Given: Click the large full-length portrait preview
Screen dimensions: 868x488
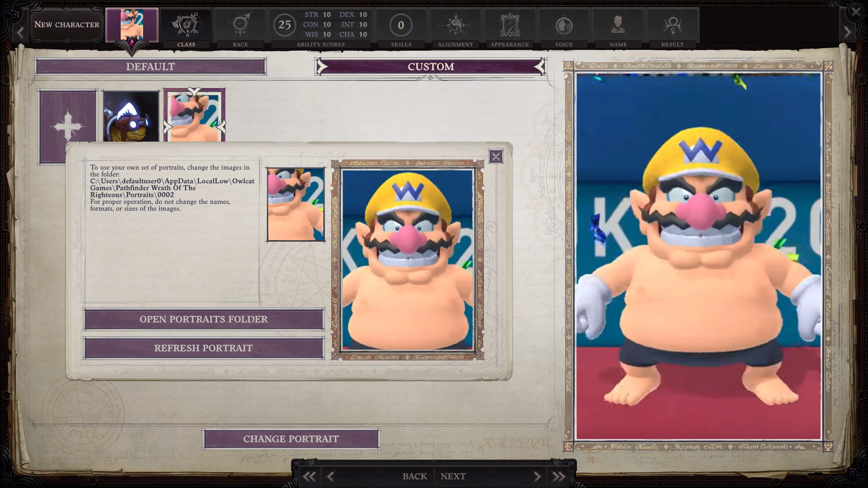Looking at the screenshot, I should tap(698, 256).
